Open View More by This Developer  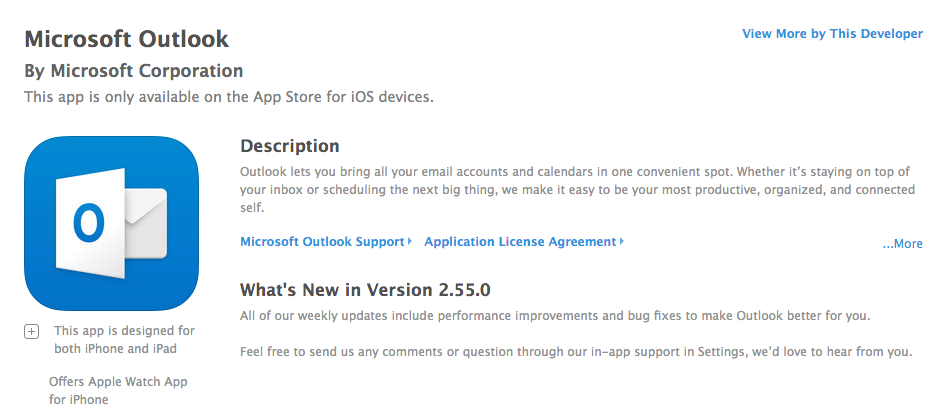coord(833,34)
